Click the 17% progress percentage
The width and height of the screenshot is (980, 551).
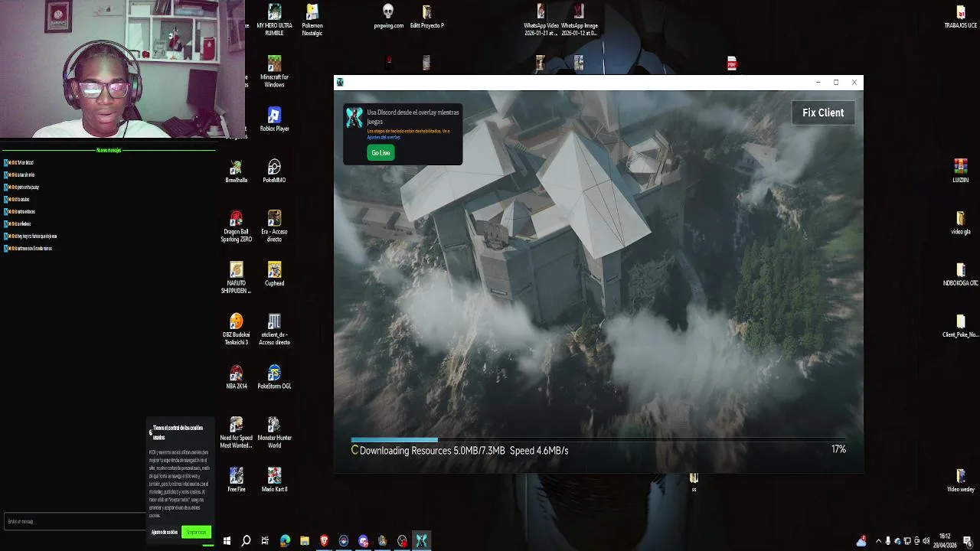click(x=838, y=450)
